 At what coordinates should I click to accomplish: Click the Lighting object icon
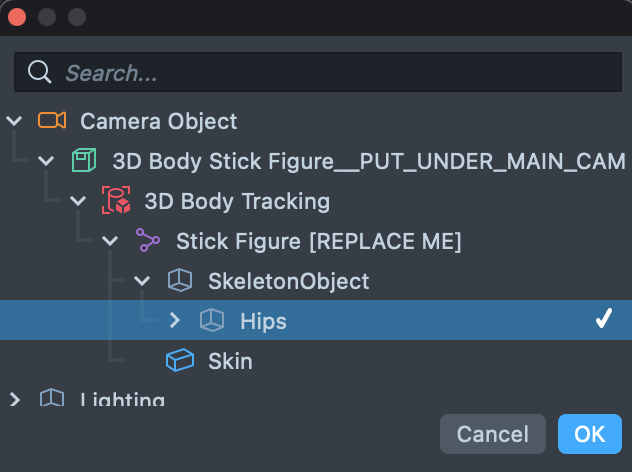(x=52, y=399)
